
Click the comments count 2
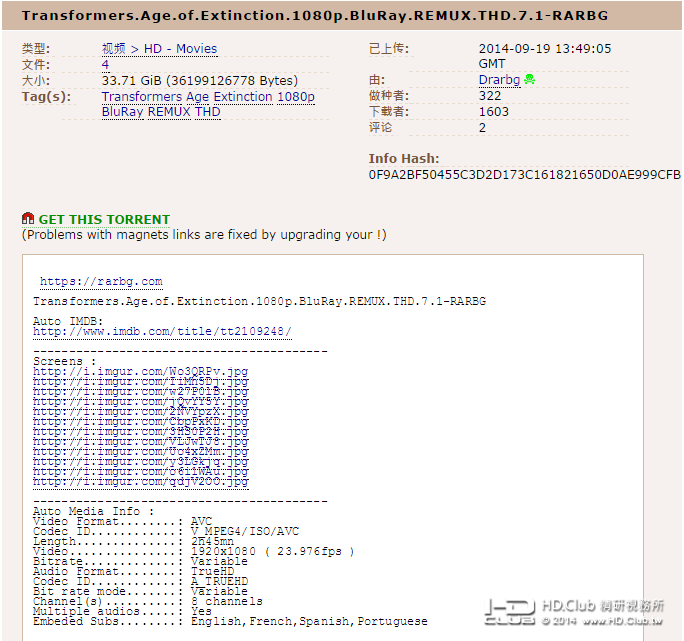[482, 127]
